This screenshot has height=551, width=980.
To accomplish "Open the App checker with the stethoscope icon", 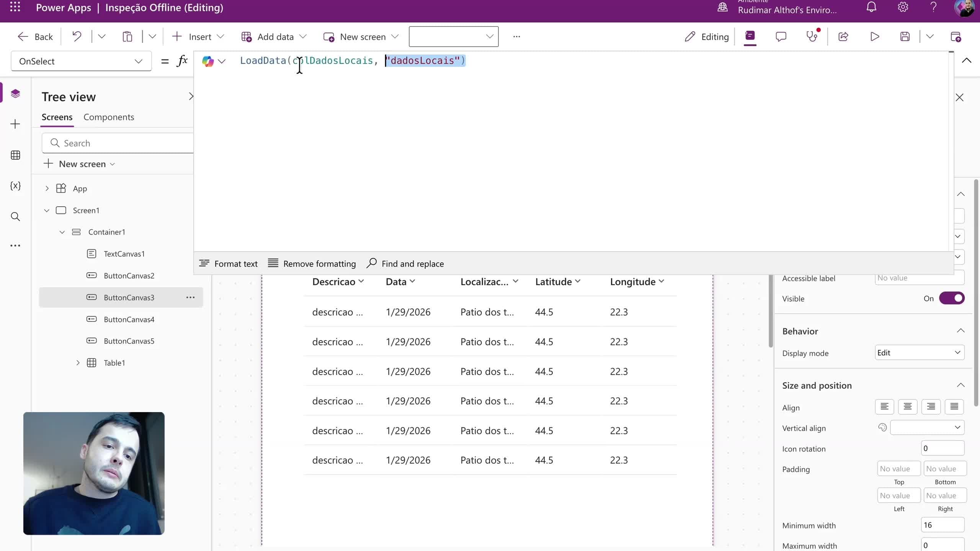I will [812, 36].
